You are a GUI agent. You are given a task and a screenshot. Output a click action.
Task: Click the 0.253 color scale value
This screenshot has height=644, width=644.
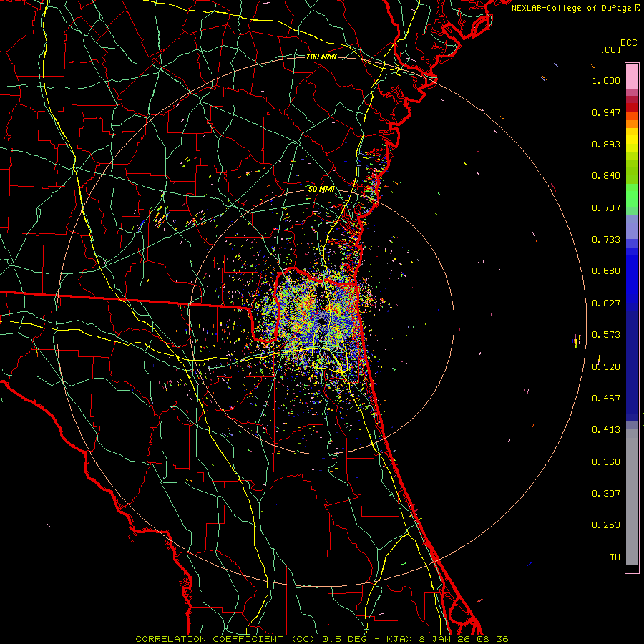pyautogui.click(x=606, y=525)
